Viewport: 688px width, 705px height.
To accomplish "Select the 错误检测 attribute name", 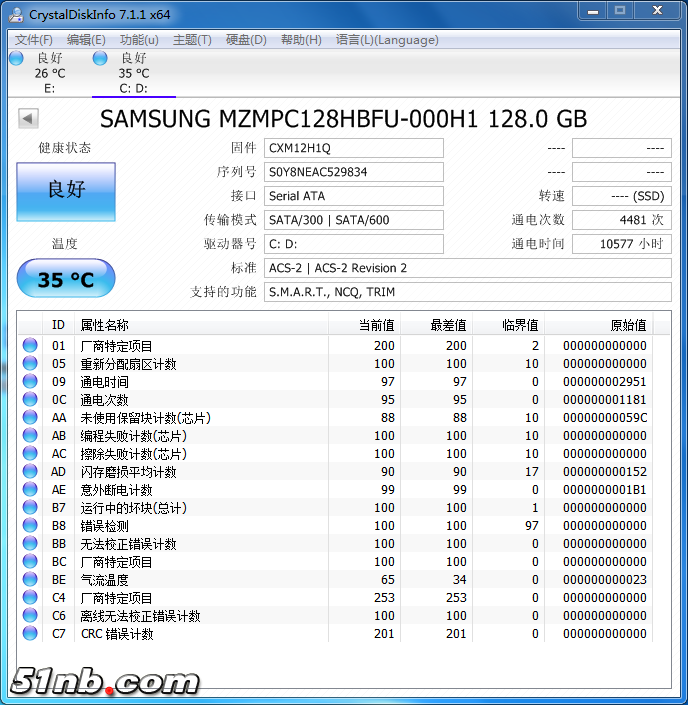I will 104,526.
